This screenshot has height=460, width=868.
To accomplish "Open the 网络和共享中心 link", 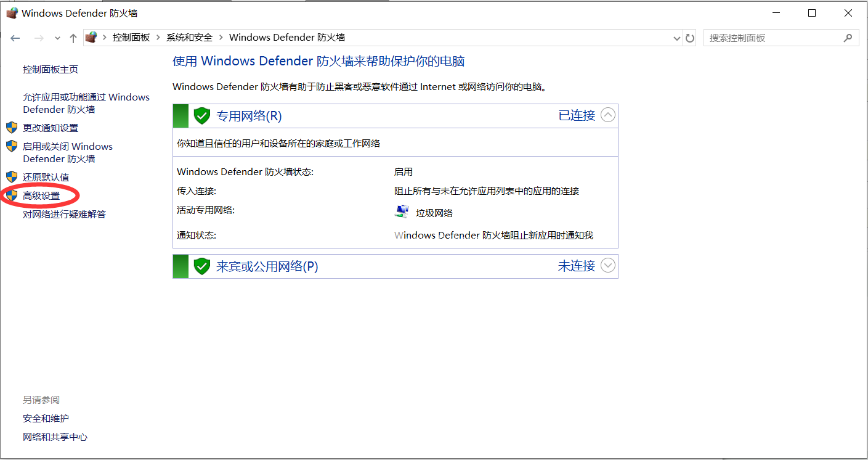I will pyautogui.click(x=55, y=437).
